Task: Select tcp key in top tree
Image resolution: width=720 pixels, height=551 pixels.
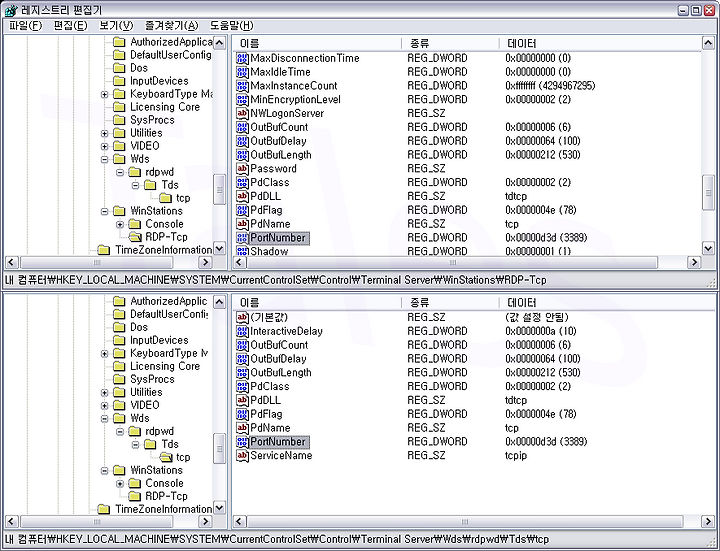Action: coord(183,198)
